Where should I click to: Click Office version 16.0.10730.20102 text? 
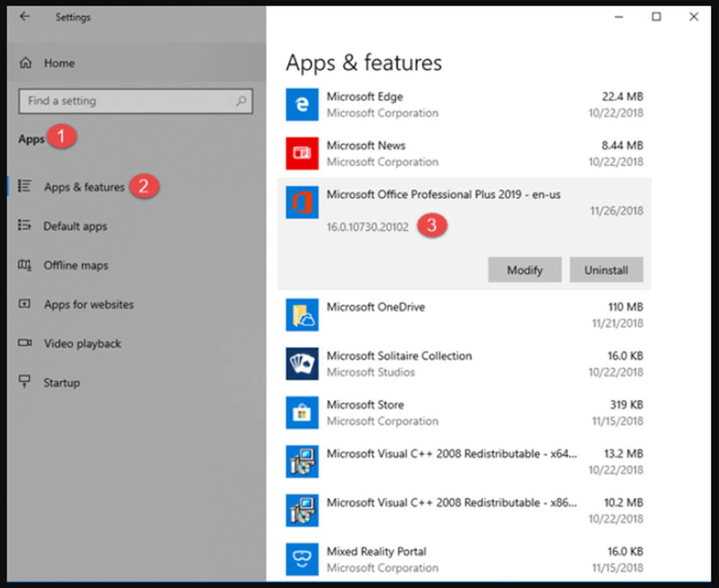pos(367,227)
